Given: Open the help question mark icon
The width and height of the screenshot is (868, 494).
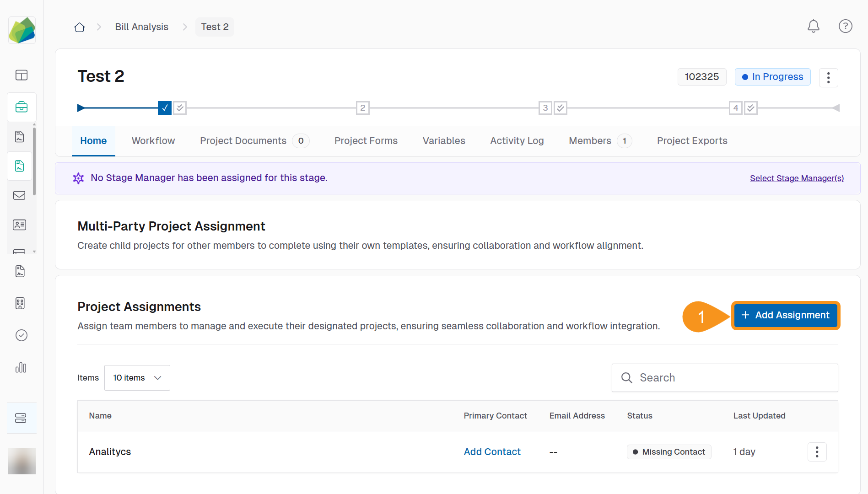Looking at the screenshot, I should 845,26.
